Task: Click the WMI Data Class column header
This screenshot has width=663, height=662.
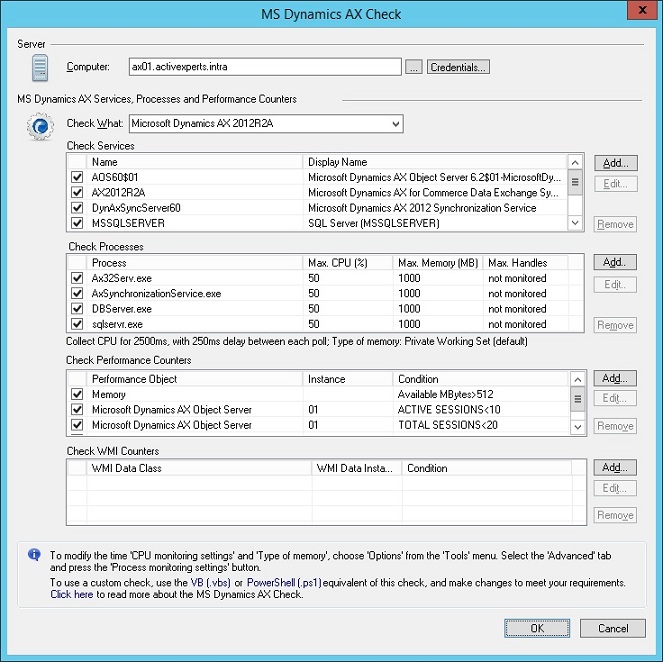Action: [x=199, y=468]
